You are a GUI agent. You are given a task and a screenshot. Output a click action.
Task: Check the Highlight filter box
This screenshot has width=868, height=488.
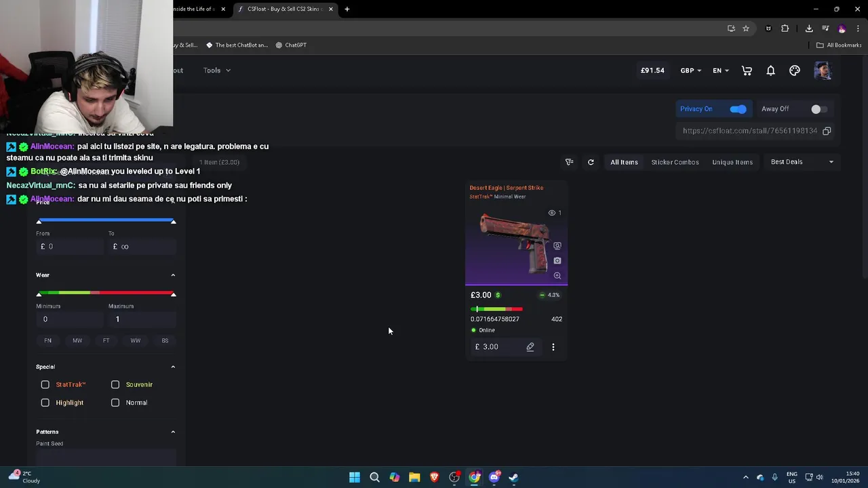pyautogui.click(x=45, y=403)
